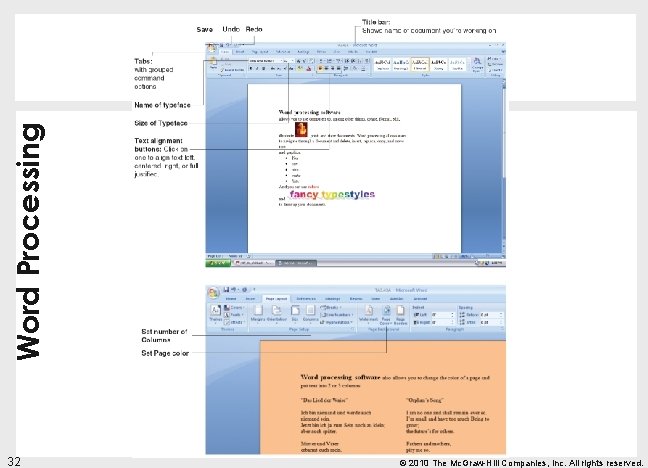Image resolution: width=648 pixels, height=468 pixels.
Task: Switch to Insert tab in lower window
Action: point(250,298)
